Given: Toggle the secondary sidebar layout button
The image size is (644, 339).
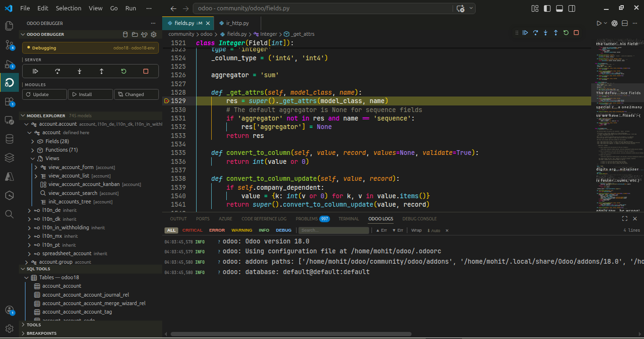Looking at the screenshot, I should tap(572, 8).
